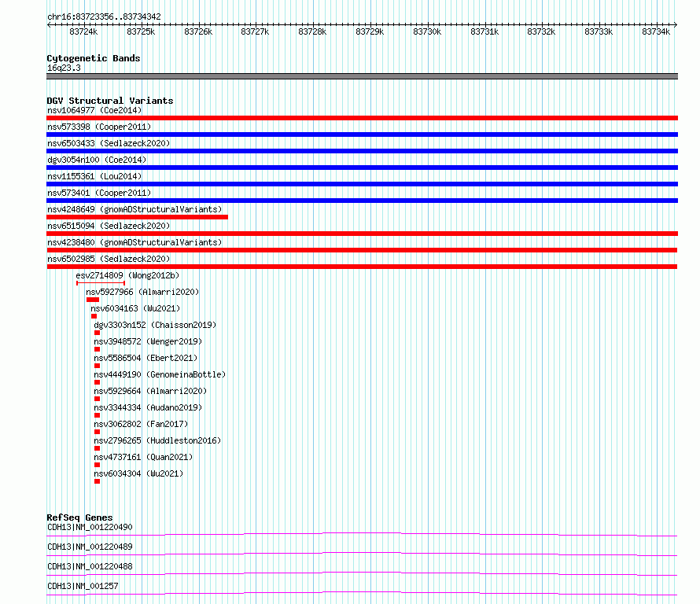Click the blue bar under nsv1155361

[362, 184]
